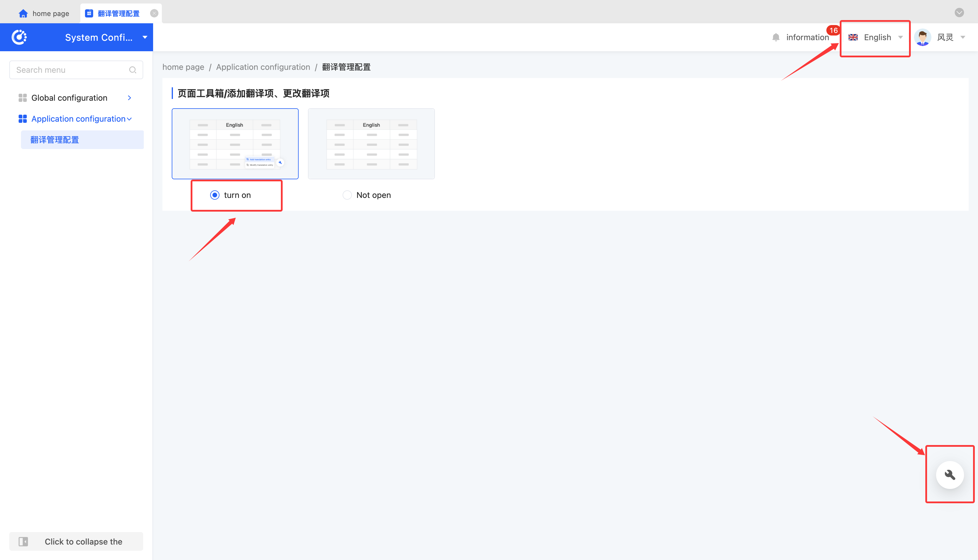The width and height of the screenshot is (978, 560).
Task: Click the Search menu input field
Action: coord(69,70)
